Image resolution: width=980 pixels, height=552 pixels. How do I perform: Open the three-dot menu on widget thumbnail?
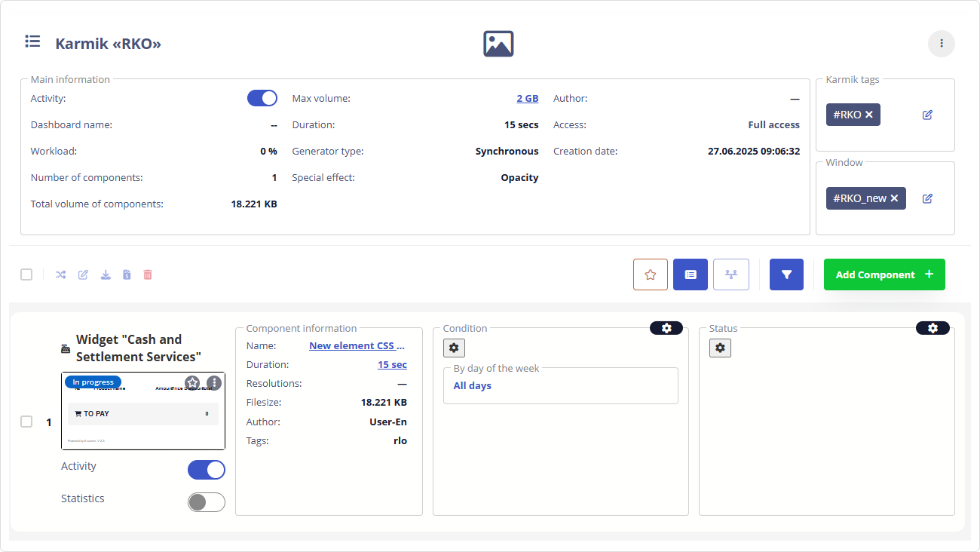click(x=214, y=383)
